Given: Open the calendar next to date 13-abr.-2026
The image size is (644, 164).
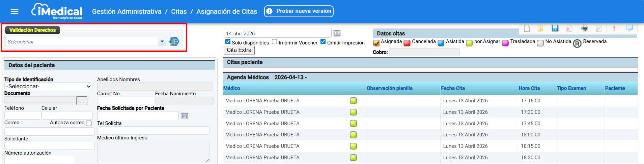Looking at the screenshot, I should click(337, 33).
